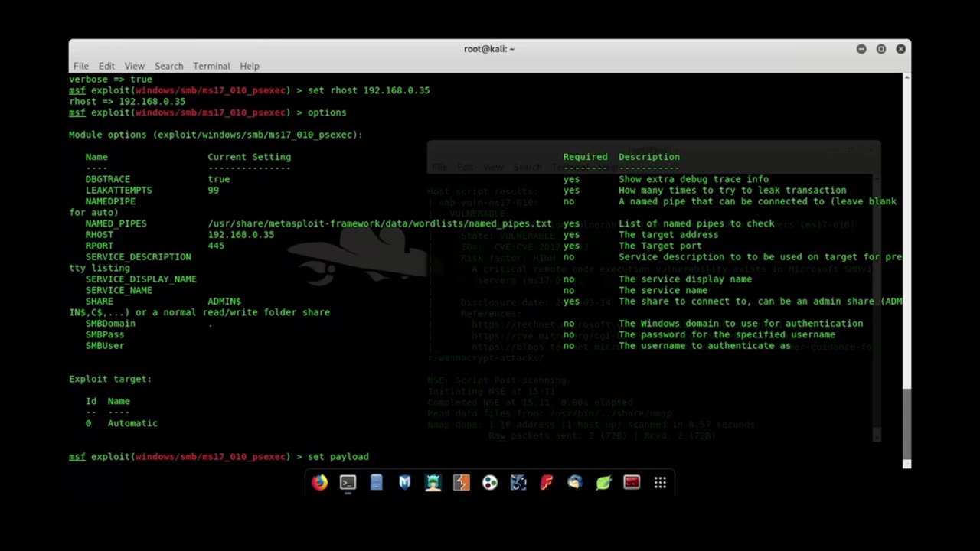This screenshot has height=551, width=980.
Task: Launch Armitage with the green-haired face icon
Action: point(433,482)
